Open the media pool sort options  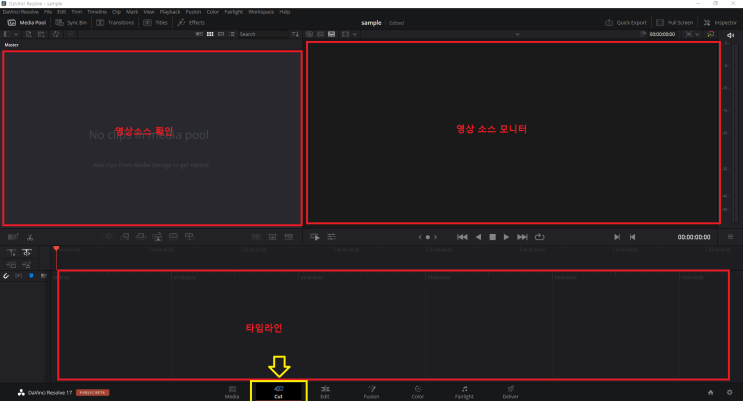coord(295,34)
